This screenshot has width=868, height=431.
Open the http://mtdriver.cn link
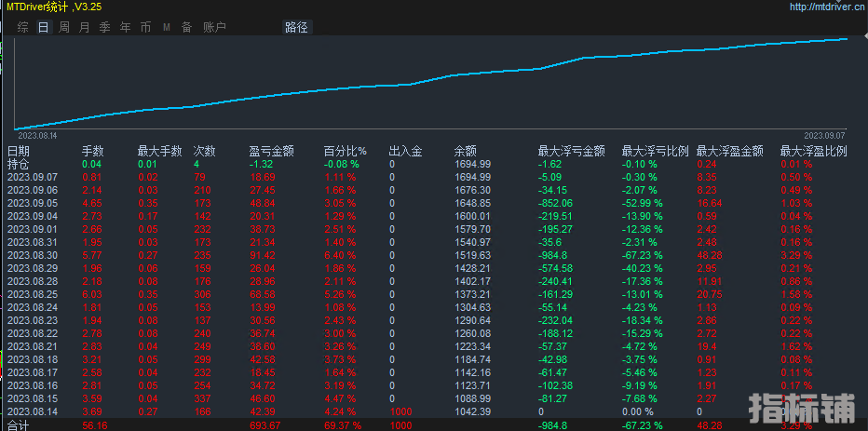click(829, 7)
